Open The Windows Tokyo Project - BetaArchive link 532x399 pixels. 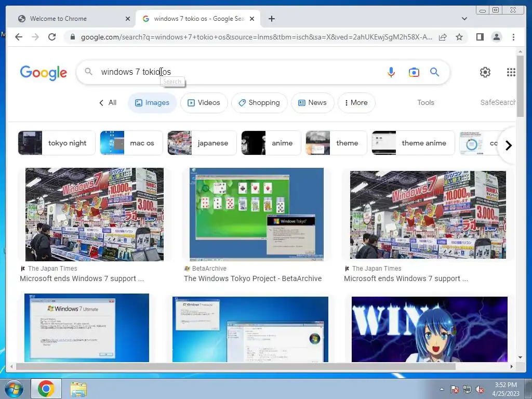[253, 278]
